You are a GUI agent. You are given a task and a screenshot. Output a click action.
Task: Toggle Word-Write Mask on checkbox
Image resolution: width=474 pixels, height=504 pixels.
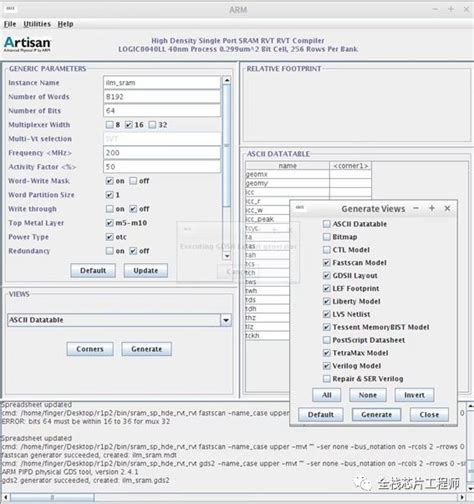tap(110, 181)
